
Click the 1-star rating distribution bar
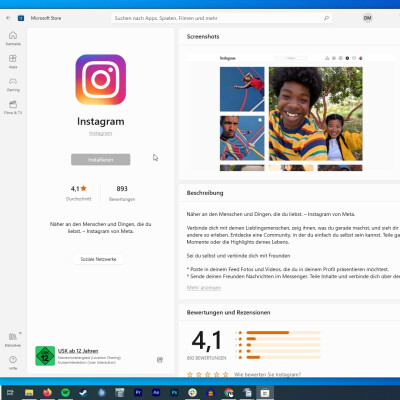[283, 357]
